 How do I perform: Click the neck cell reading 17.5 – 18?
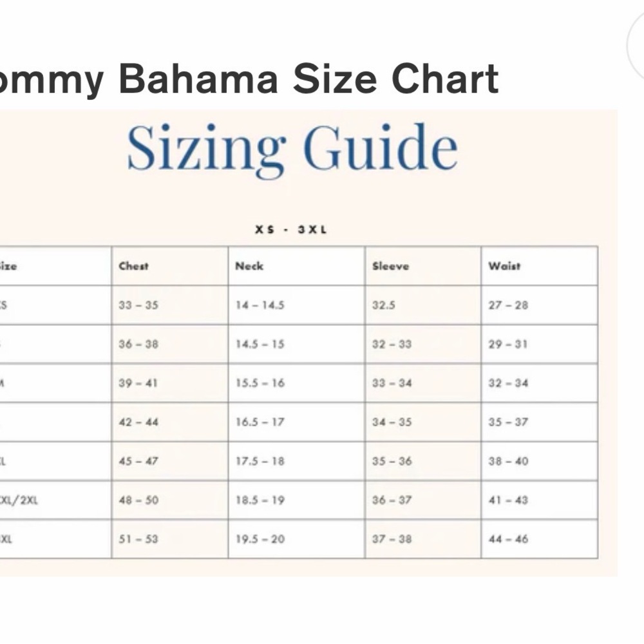tap(296, 461)
